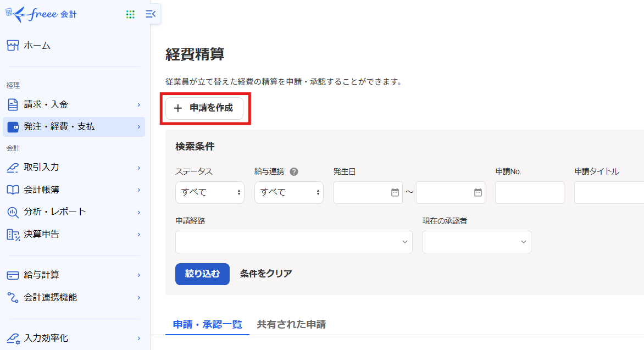The width and height of the screenshot is (644, 350).
Task: Open the calendar icon for end 発生日
Action: pyautogui.click(x=478, y=192)
